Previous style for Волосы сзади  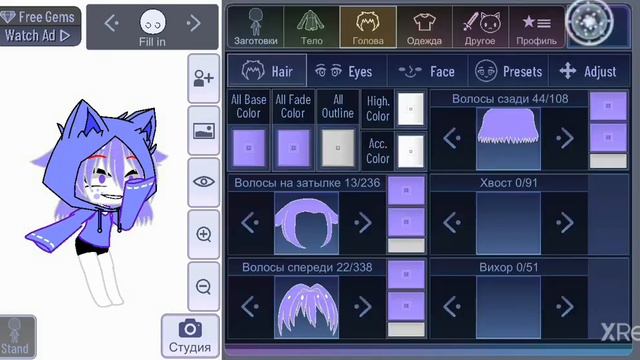(x=452, y=138)
